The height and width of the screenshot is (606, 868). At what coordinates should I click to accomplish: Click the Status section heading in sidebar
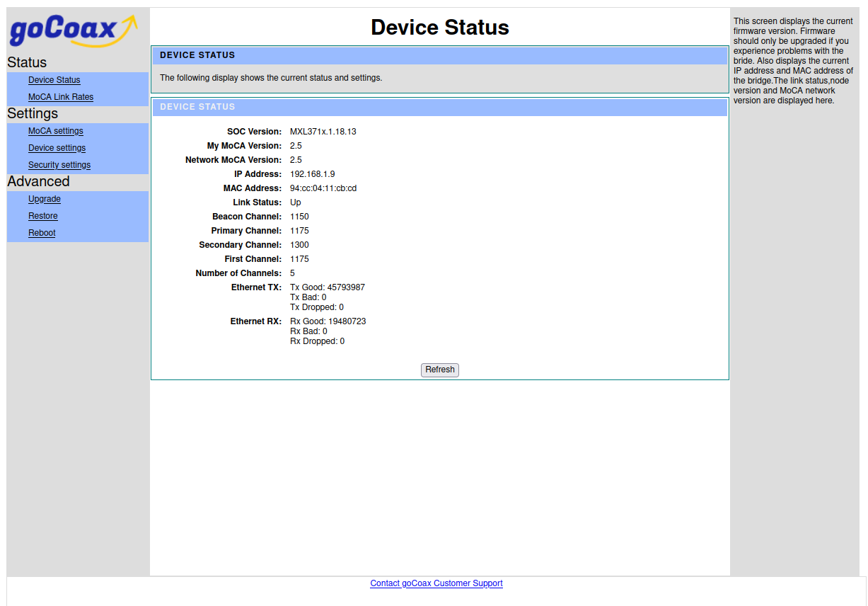27,62
